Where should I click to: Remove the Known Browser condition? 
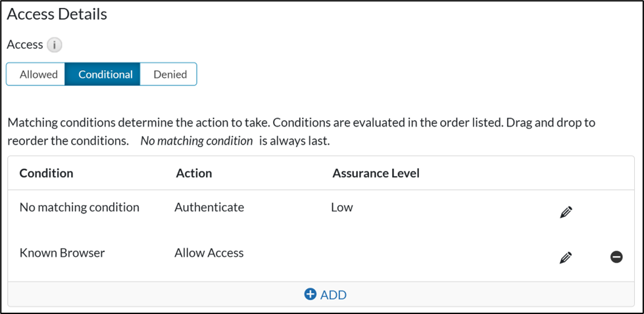click(x=616, y=257)
